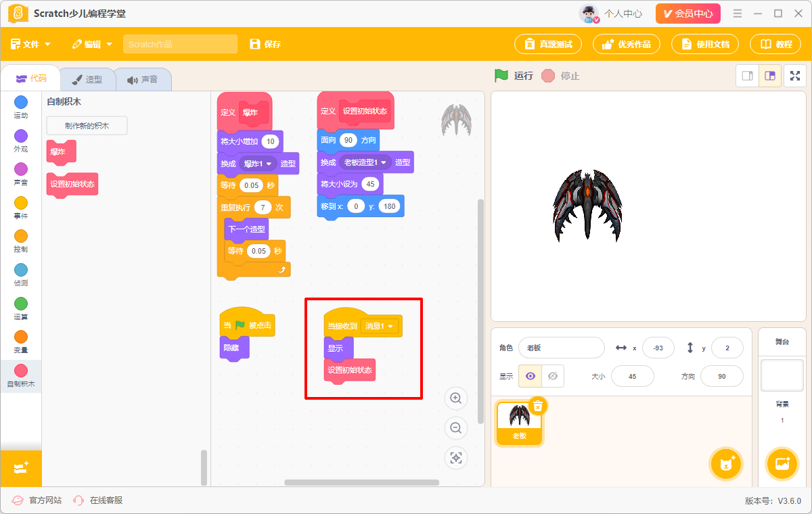Edit the sprite size field
Image resolution: width=812 pixels, height=514 pixels.
pyautogui.click(x=633, y=376)
